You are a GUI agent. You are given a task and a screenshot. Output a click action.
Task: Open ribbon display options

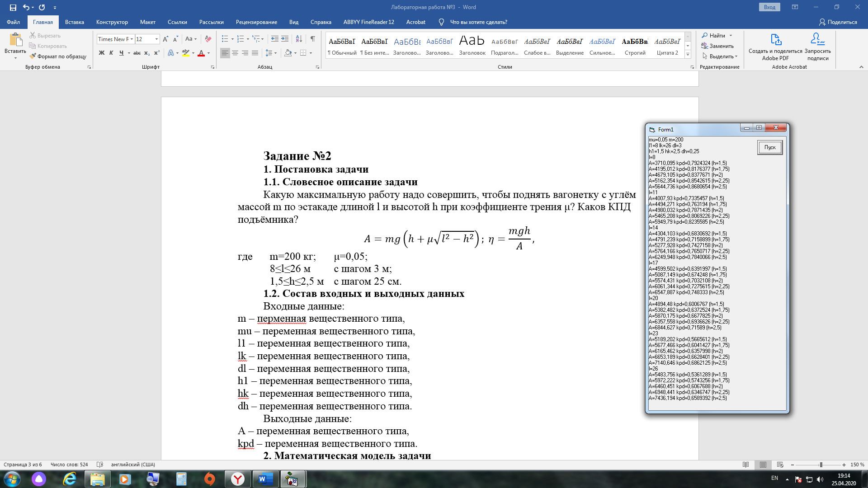(x=795, y=7)
